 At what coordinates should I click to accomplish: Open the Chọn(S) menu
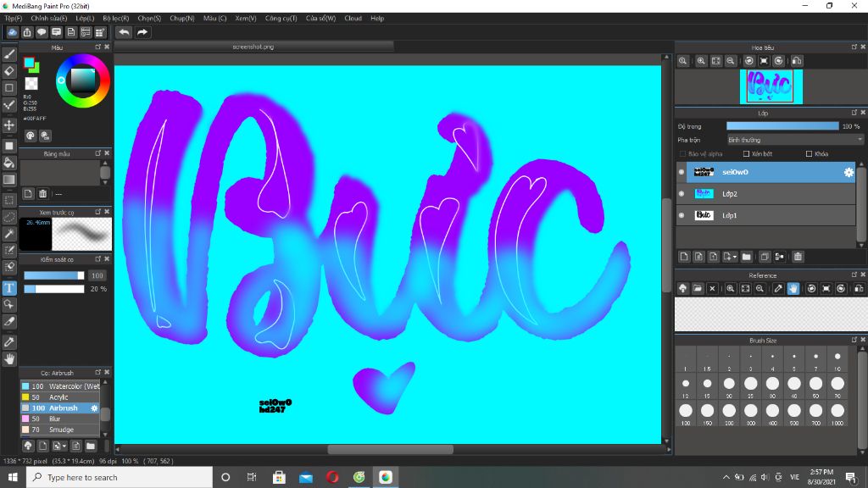click(x=149, y=19)
